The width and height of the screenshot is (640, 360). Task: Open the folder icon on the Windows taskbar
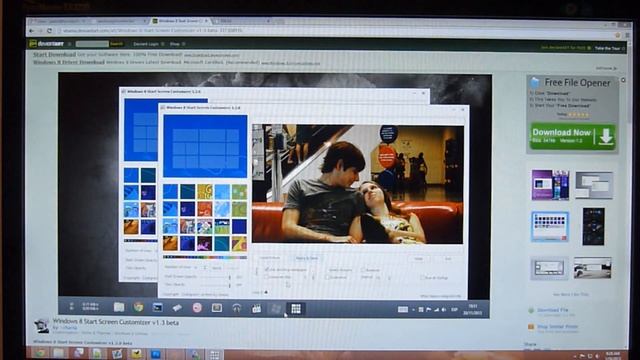tap(59, 353)
